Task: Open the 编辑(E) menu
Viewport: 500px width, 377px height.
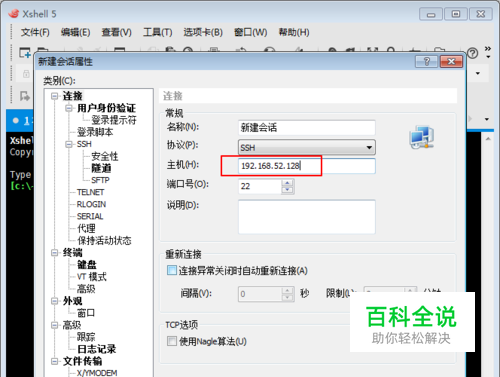Action: pos(76,32)
